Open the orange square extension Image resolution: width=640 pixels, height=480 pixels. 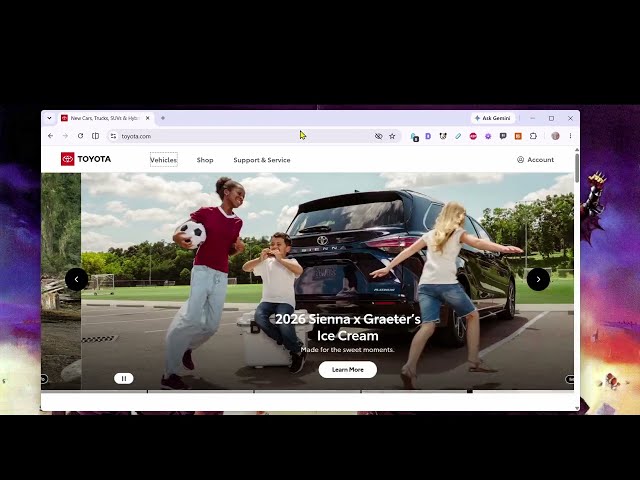point(518,136)
